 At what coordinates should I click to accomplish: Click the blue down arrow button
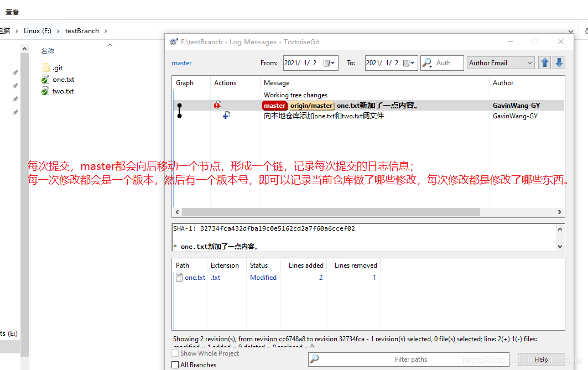click(x=559, y=62)
